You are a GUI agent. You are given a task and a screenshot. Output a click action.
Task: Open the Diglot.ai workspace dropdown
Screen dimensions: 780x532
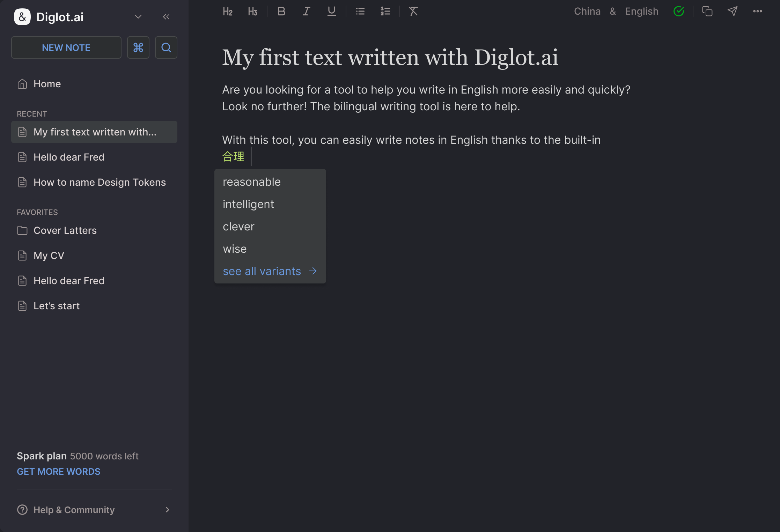coord(138,16)
